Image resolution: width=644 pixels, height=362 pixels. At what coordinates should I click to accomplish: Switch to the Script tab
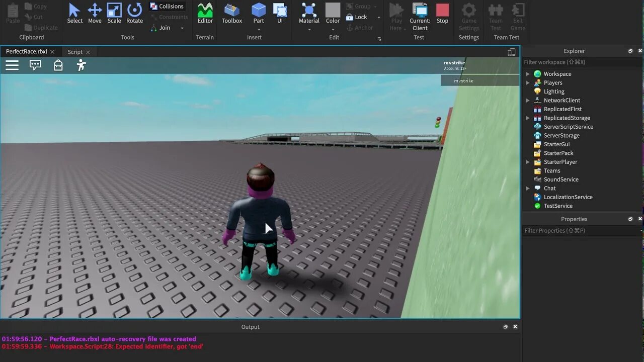click(75, 52)
